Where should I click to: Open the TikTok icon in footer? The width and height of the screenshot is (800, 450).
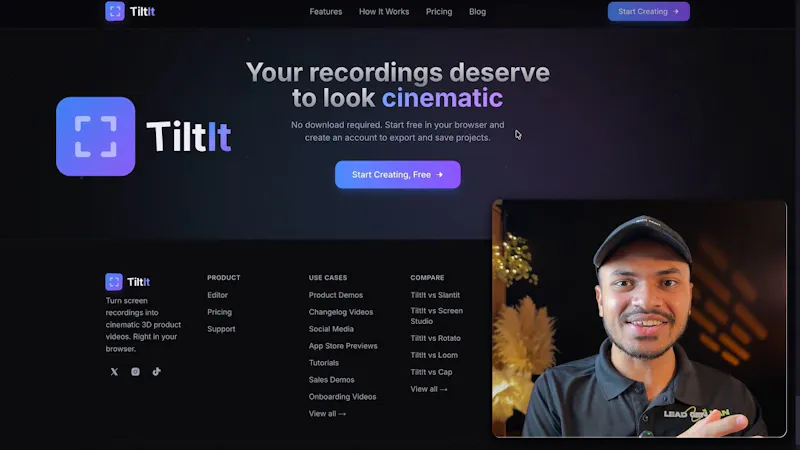(x=157, y=371)
